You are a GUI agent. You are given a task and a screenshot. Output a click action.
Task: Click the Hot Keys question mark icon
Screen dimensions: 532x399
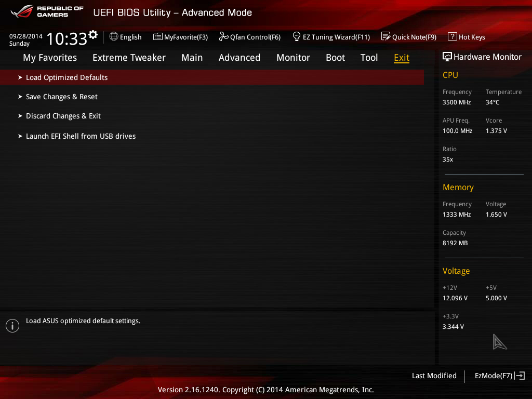pos(453,36)
